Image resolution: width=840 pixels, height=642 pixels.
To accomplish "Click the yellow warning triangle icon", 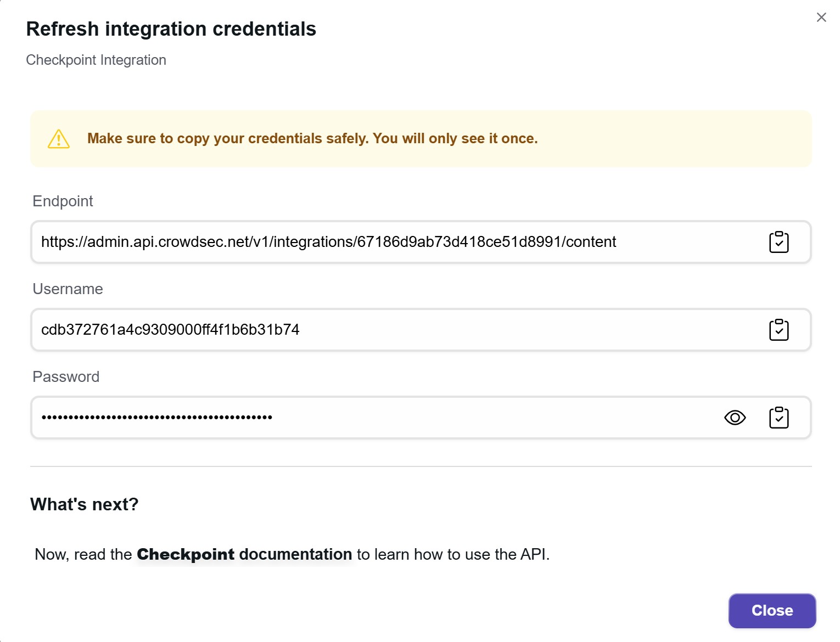I will point(59,139).
